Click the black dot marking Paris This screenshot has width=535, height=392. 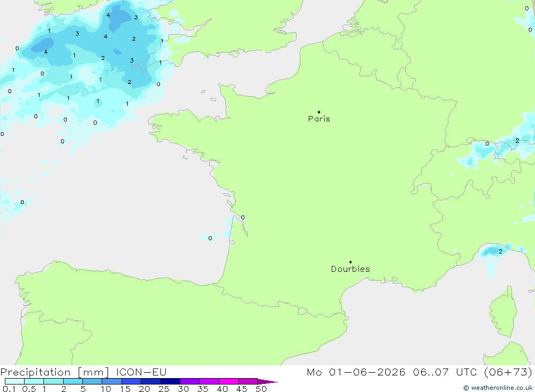point(319,112)
